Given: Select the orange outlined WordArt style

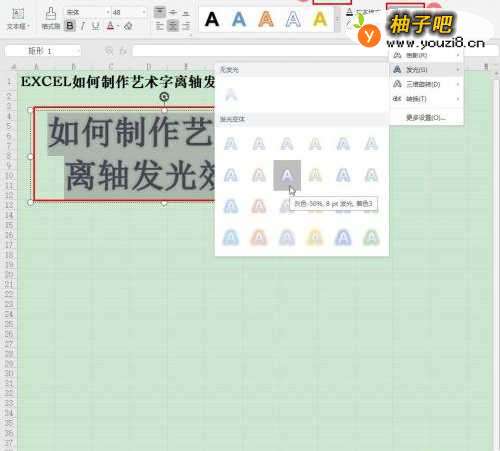Looking at the screenshot, I should click(266, 19).
